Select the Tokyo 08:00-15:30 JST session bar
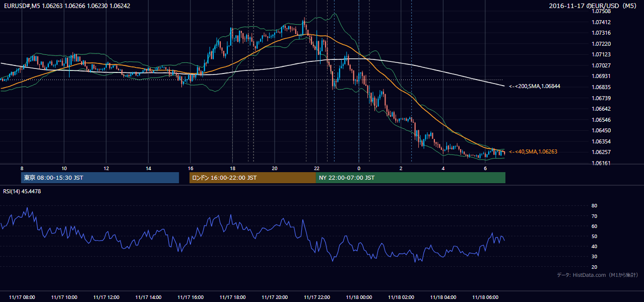644x302 pixels. point(100,178)
